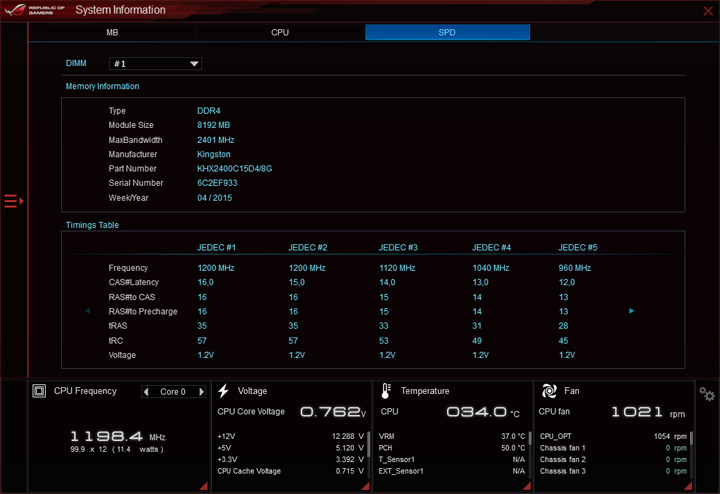Image resolution: width=720 pixels, height=494 pixels.
Task: Go to the previous CPU core
Action: coord(146,392)
